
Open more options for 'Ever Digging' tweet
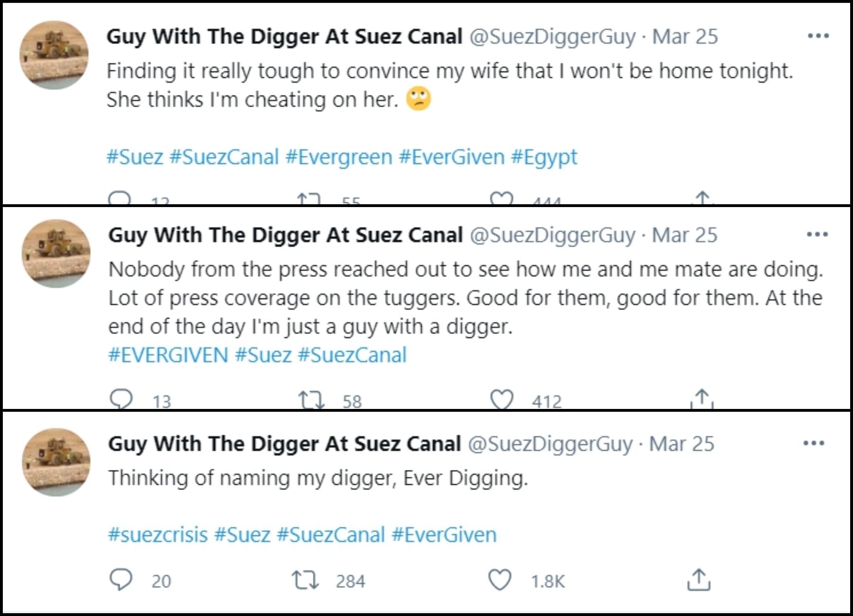pos(814,444)
